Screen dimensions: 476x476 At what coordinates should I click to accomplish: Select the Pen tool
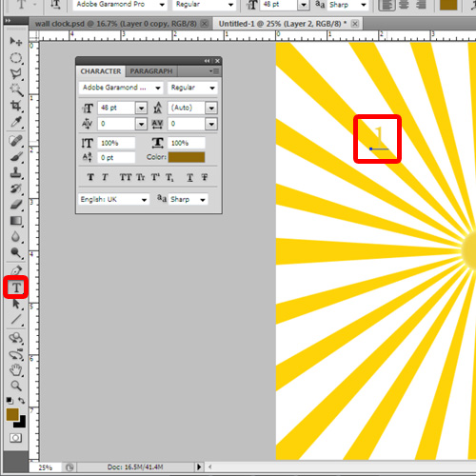point(15,270)
